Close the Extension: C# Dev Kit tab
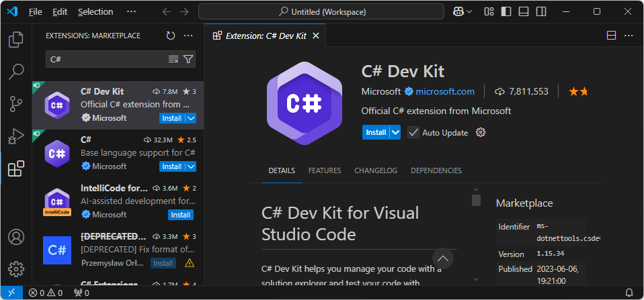The width and height of the screenshot is (644, 300). pyautogui.click(x=316, y=36)
